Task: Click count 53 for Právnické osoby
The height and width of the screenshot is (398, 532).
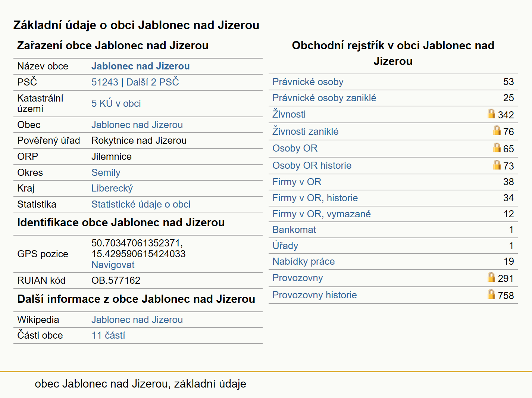Action: [508, 82]
